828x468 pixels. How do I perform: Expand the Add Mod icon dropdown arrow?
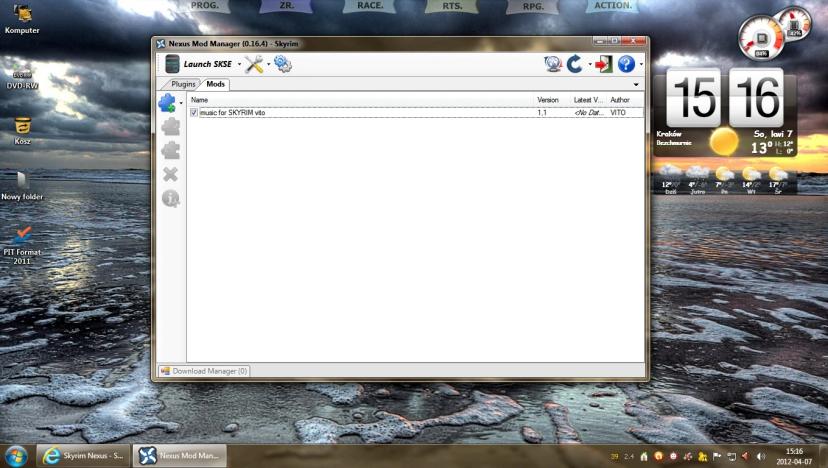(181, 103)
